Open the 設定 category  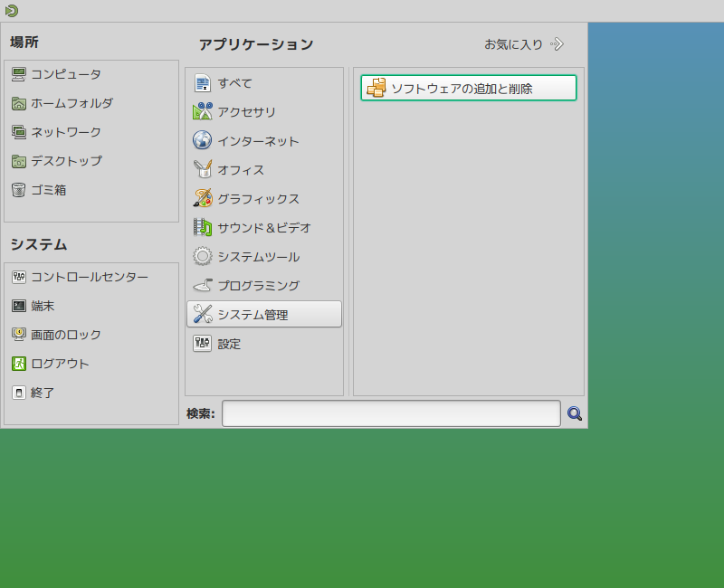[x=230, y=343]
